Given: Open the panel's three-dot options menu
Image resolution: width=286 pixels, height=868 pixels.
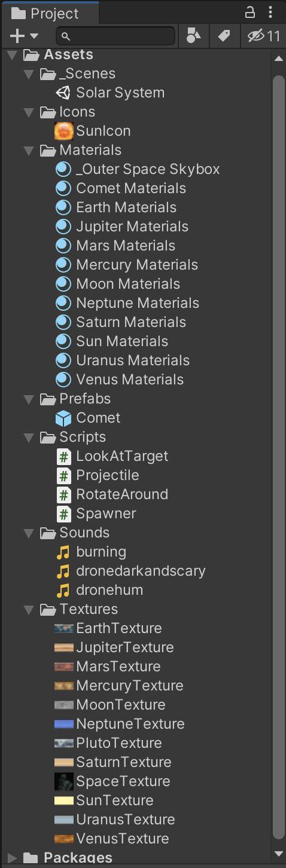Looking at the screenshot, I should tap(270, 12).
